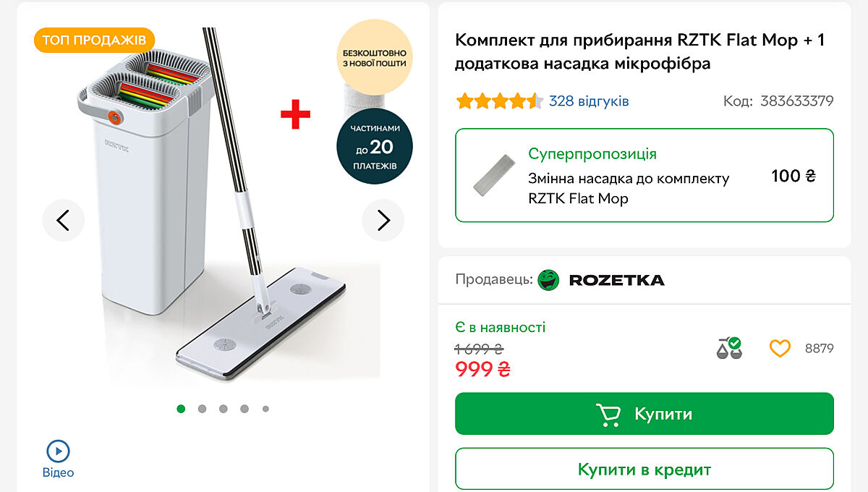Click the Купити button
This screenshot has height=492, width=868.
click(644, 414)
